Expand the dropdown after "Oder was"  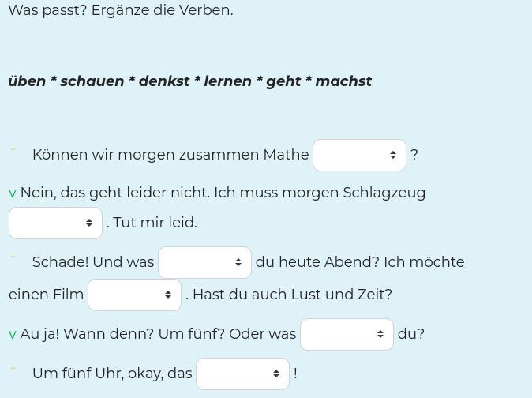[347, 334]
